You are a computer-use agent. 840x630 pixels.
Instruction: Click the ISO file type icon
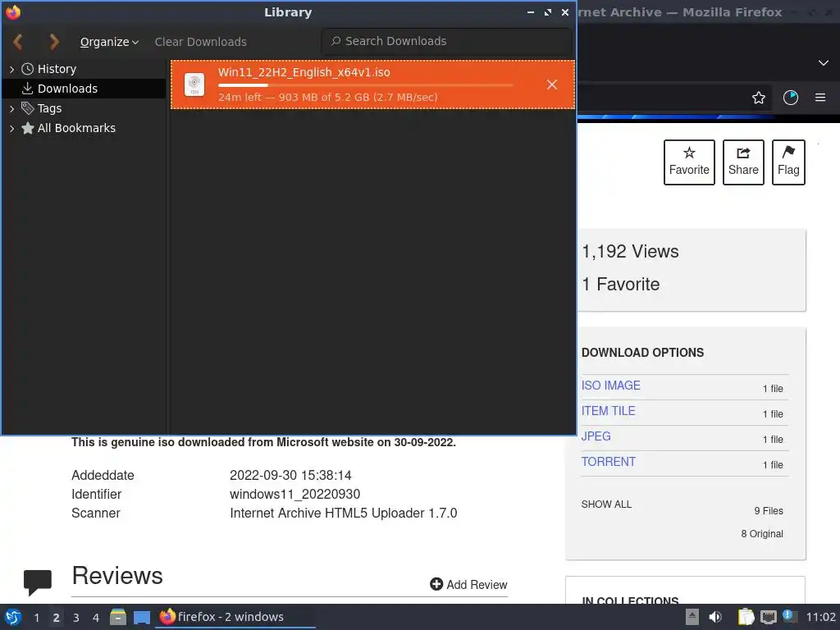coord(194,84)
